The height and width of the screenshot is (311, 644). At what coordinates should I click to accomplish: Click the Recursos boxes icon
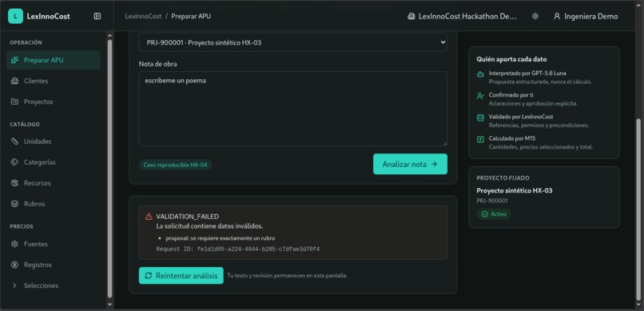(15, 183)
